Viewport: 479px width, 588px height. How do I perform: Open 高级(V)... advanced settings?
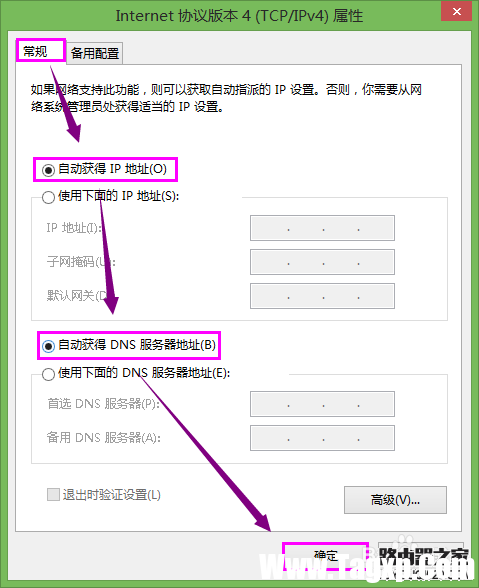click(395, 500)
